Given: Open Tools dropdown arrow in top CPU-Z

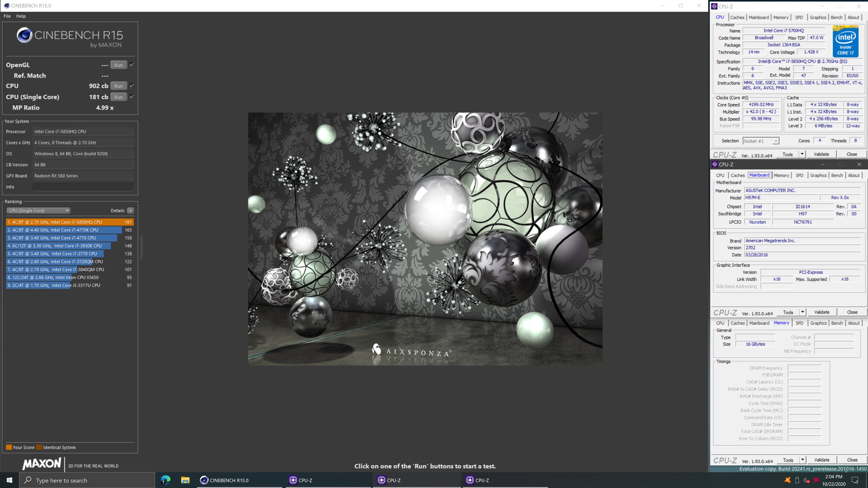Looking at the screenshot, I should pyautogui.click(x=802, y=154).
